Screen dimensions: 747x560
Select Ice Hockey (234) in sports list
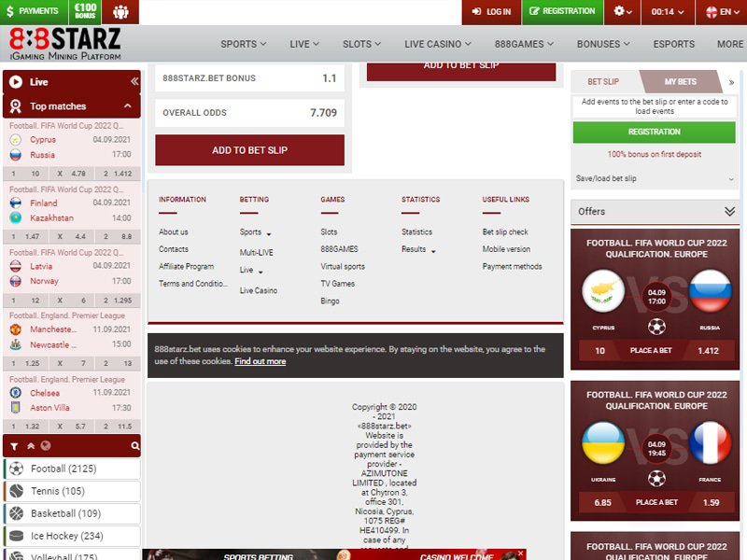(72, 536)
